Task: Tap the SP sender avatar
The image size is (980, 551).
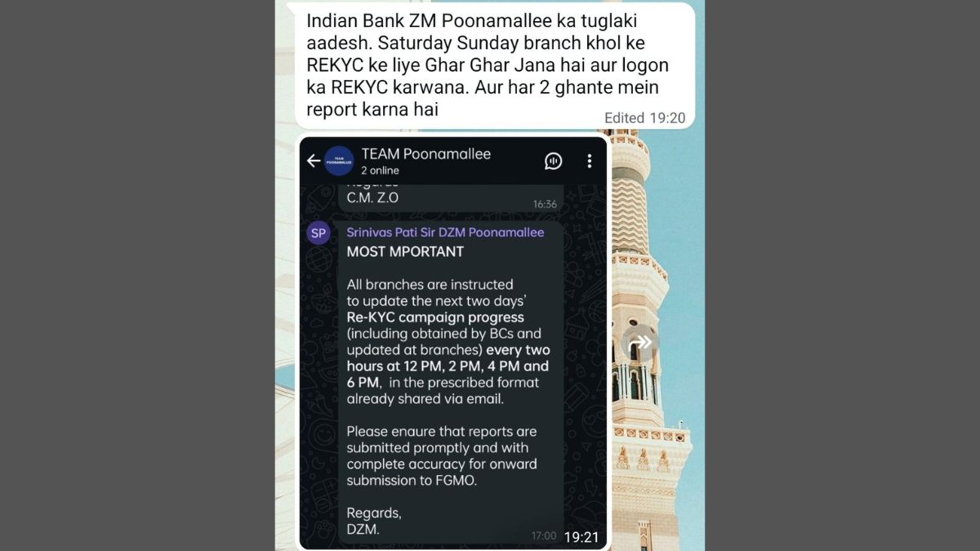Action: pyautogui.click(x=318, y=233)
